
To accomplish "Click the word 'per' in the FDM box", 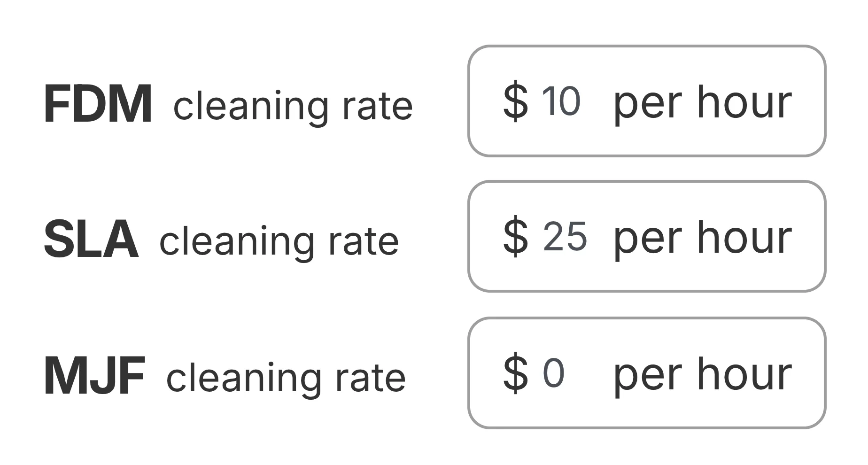I will click(648, 106).
